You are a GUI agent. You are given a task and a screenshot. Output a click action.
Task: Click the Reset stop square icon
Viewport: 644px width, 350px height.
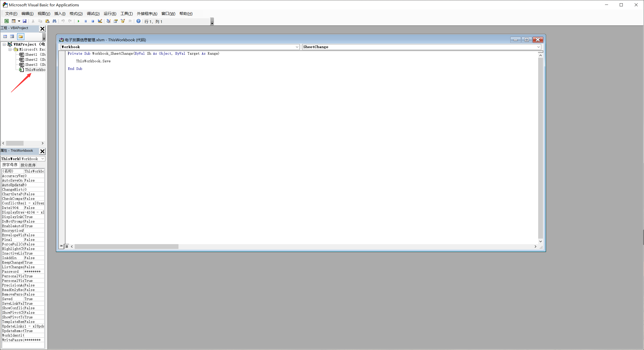click(93, 21)
